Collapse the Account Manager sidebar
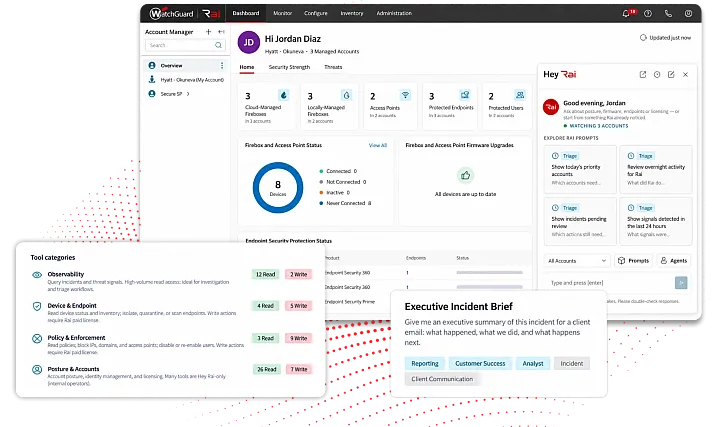Viewport: 716px width, 427px height. click(x=221, y=32)
